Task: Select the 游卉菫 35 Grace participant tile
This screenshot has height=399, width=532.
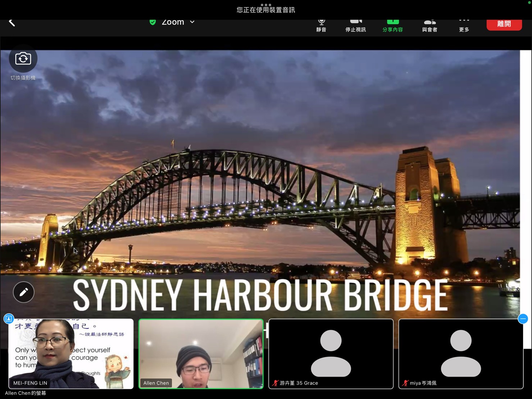Action: click(331, 353)
